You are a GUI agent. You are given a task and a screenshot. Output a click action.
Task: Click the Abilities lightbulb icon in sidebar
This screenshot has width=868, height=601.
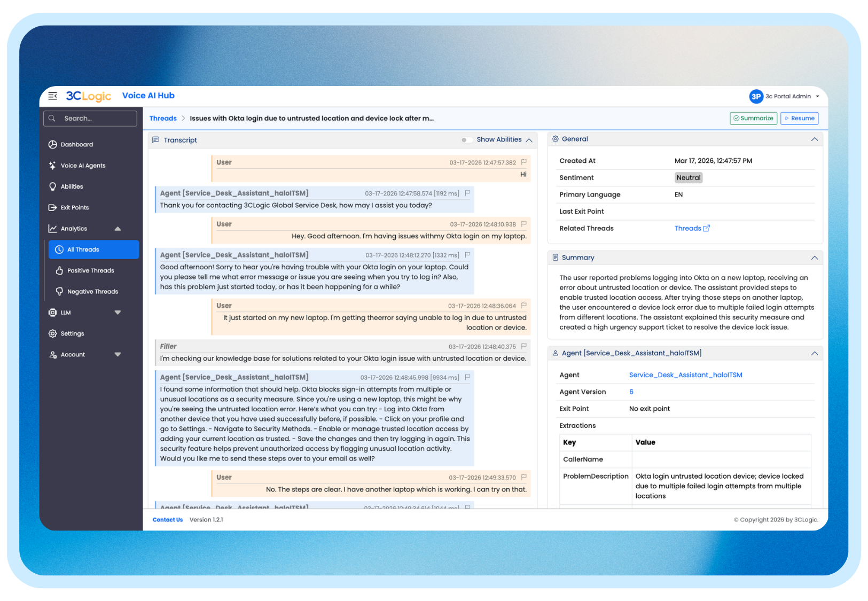click(52, 186)
